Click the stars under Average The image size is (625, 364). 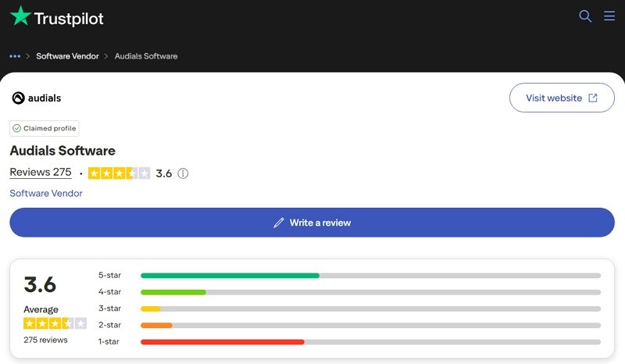coord(55,323)
